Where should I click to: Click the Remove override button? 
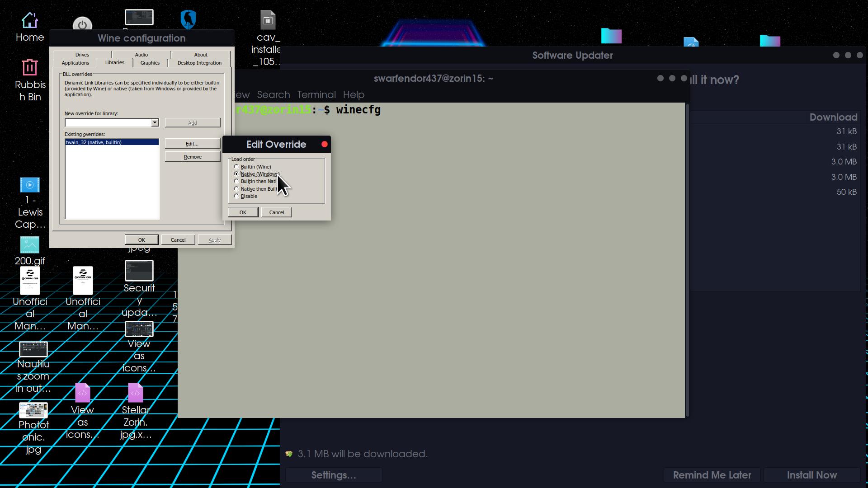pyautogui.click(x=193, y=157)
